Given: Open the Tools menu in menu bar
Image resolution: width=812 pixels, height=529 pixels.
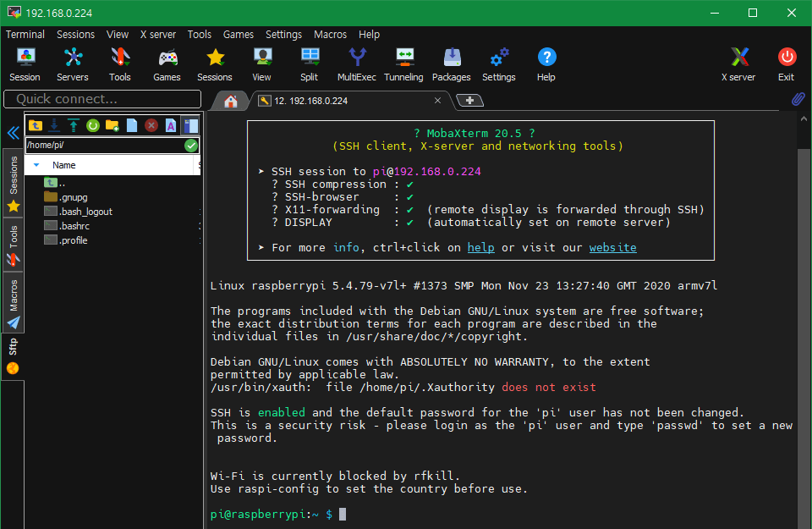Looking at the screenshot, I should (200, 35).
